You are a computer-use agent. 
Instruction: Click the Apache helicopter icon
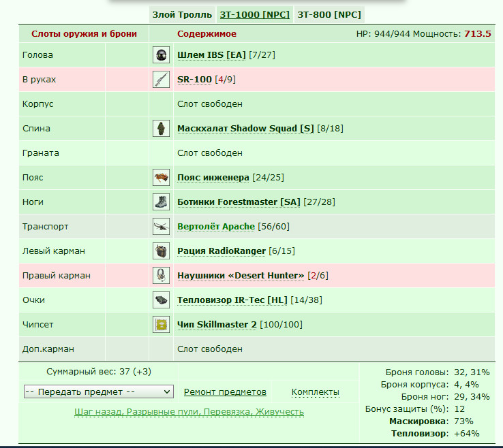161,227
